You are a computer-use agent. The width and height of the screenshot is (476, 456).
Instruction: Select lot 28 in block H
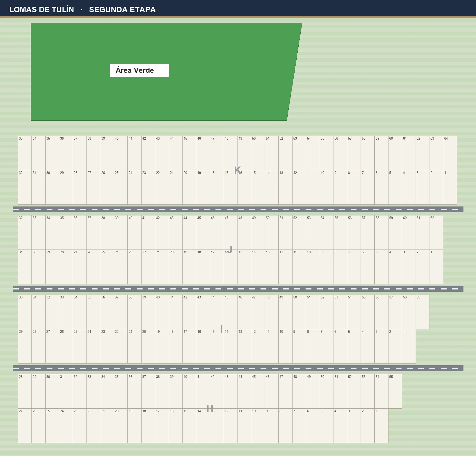(25, 391)
